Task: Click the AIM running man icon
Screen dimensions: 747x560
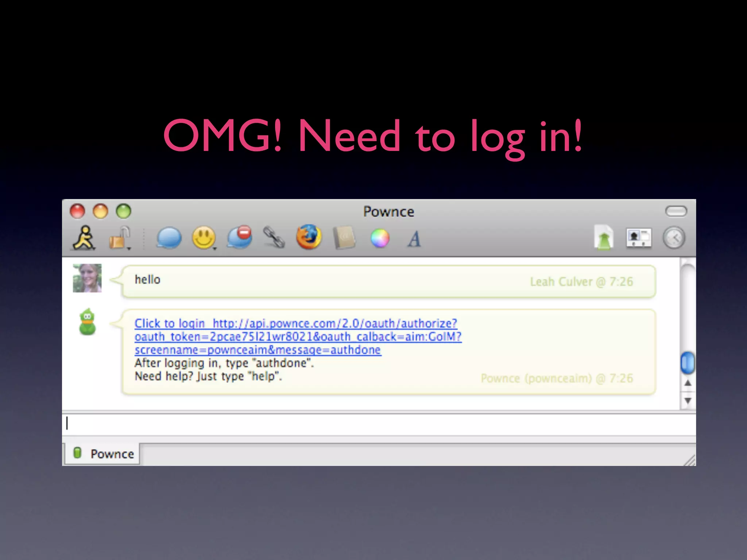Action: coord(84,238)
